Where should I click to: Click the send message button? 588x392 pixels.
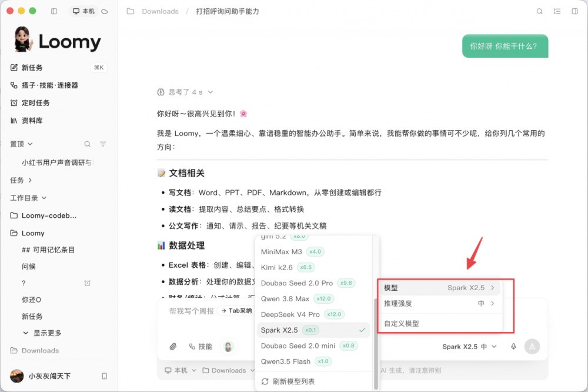[532, 347]
